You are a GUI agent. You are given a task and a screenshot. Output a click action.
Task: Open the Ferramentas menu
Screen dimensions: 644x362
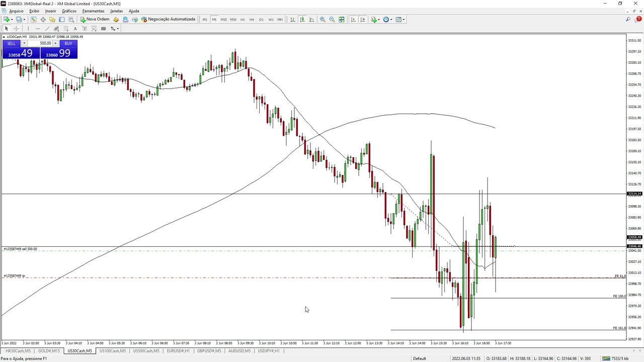click(x=93, y=11)
